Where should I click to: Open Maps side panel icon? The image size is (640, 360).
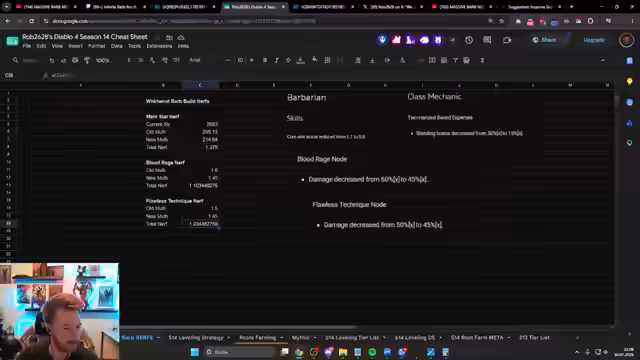(630, 143)
